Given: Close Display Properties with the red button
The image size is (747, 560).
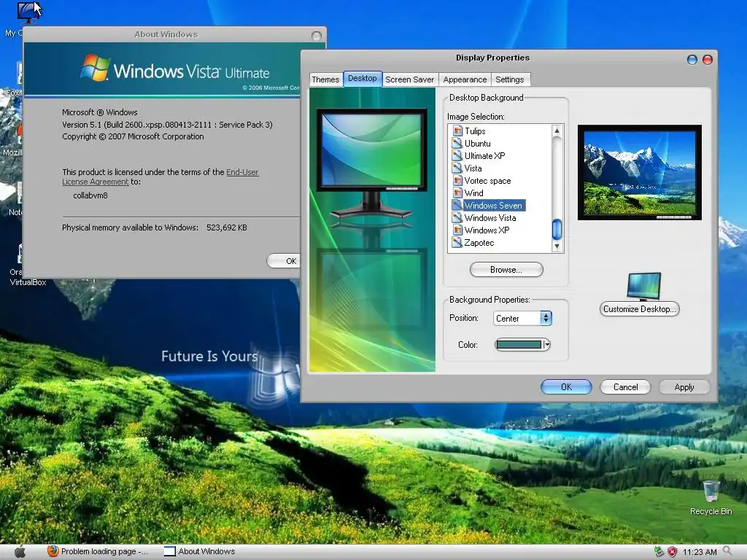Looking at the screenshot, I should pyautogui.click(x=708, y=60).
